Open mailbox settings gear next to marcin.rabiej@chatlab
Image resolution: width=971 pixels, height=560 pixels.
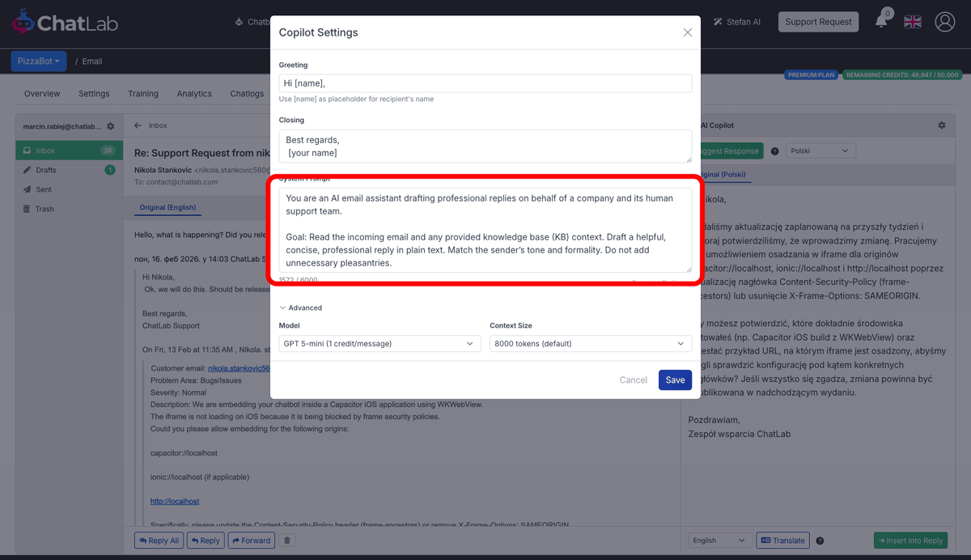click(111, 125)
